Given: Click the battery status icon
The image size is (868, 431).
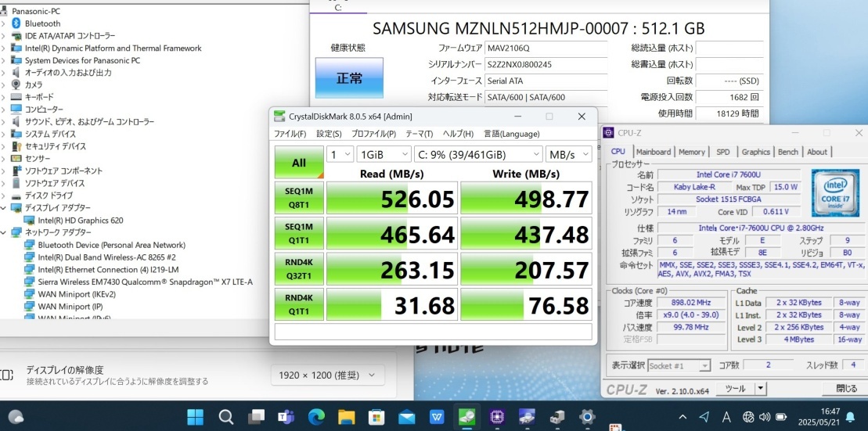Looking at the screenshot, I should coord(781,417).
